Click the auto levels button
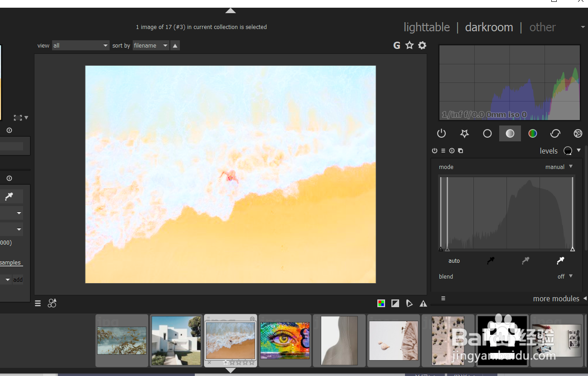This screenshot has width=588, height=376. (454, 260)
